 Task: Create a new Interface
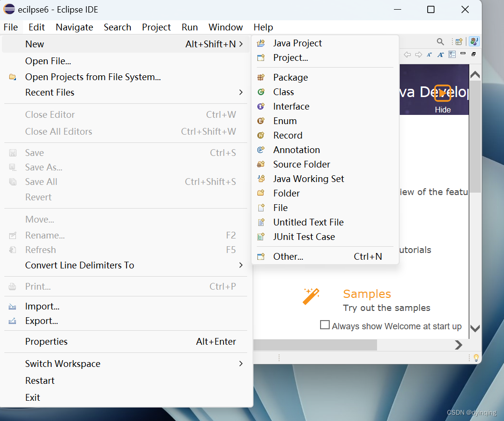click(325, 106)
